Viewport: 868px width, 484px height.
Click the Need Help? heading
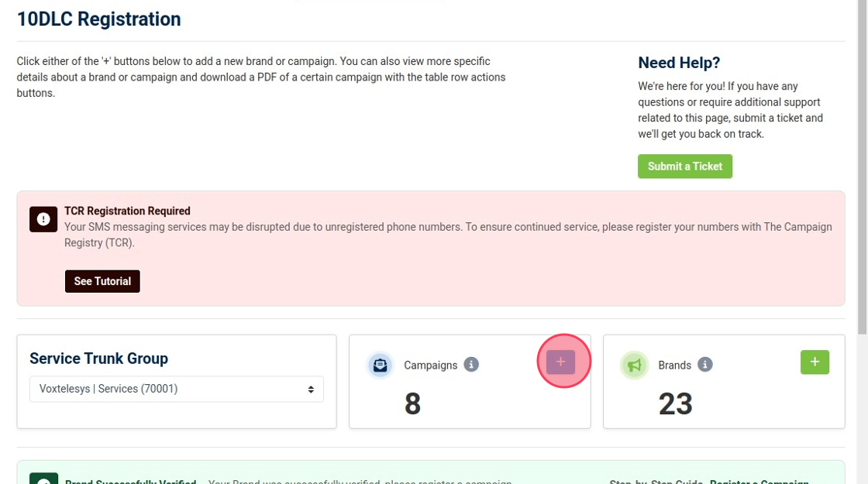[x=679, y=63]
